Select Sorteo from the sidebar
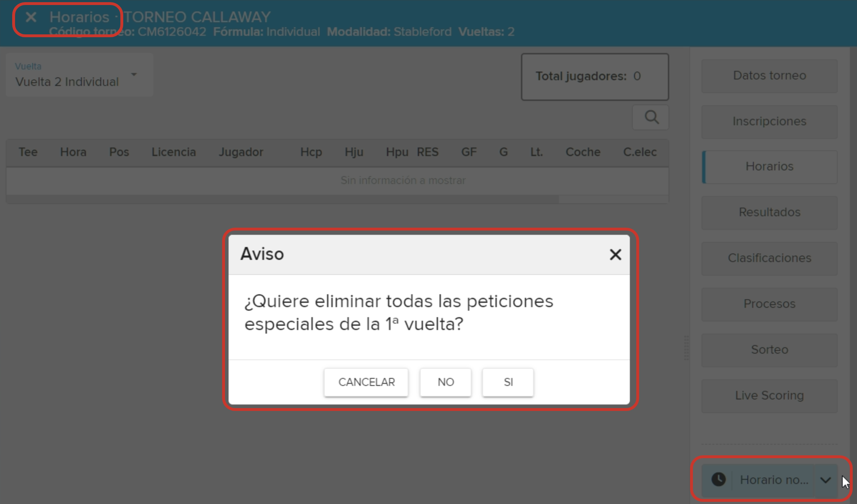The width and height of the screenshot is (857, 504). click(769, 350)
